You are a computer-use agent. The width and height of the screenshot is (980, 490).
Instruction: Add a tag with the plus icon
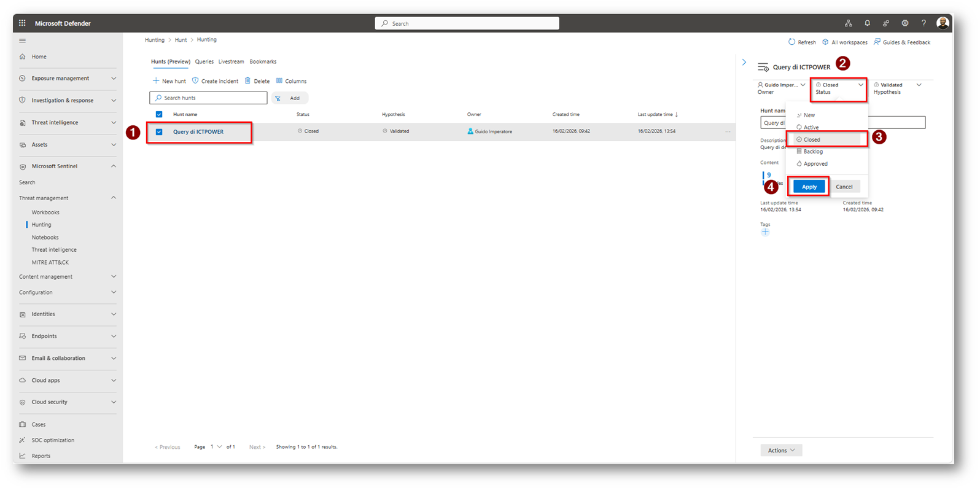click(x=765, y=232)
